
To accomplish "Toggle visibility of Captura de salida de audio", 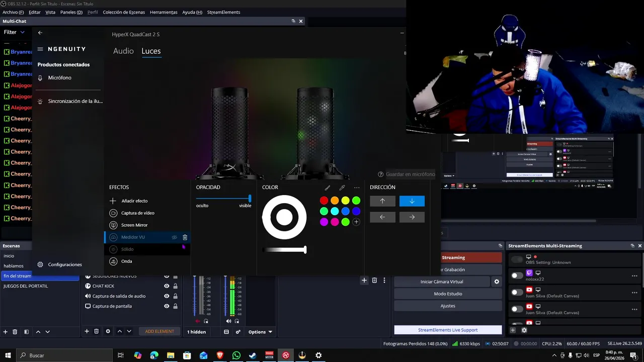I will pos(167,296).
